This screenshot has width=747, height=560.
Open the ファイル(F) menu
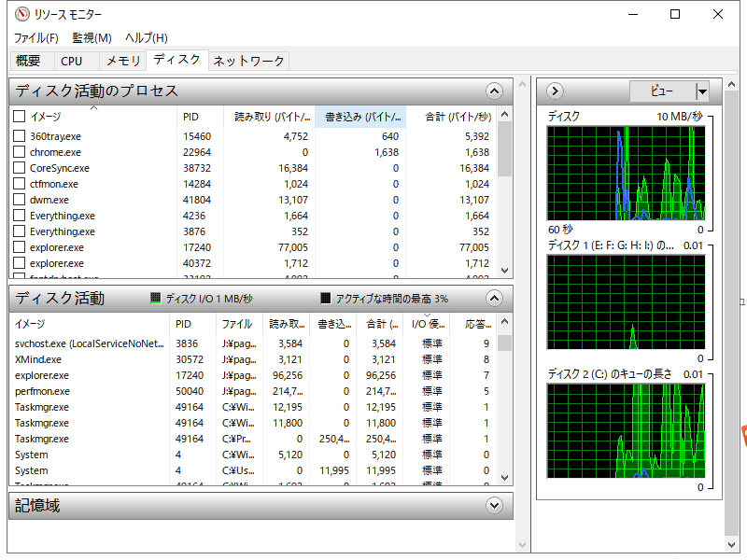pyautogui.click(x=35, y=38)
